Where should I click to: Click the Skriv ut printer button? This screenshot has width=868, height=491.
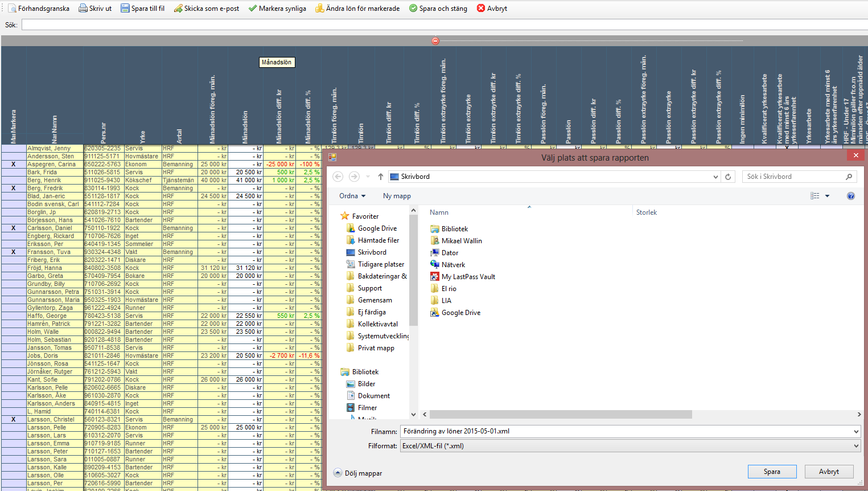click(95, 9)
